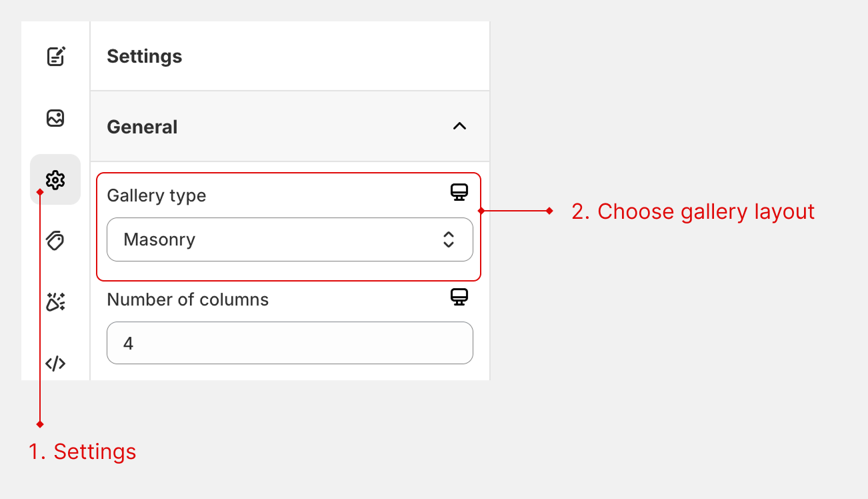This screenshot has width=868, height=499.
Task: Click desktop device icon beside Gallery type
Action: 459,193
